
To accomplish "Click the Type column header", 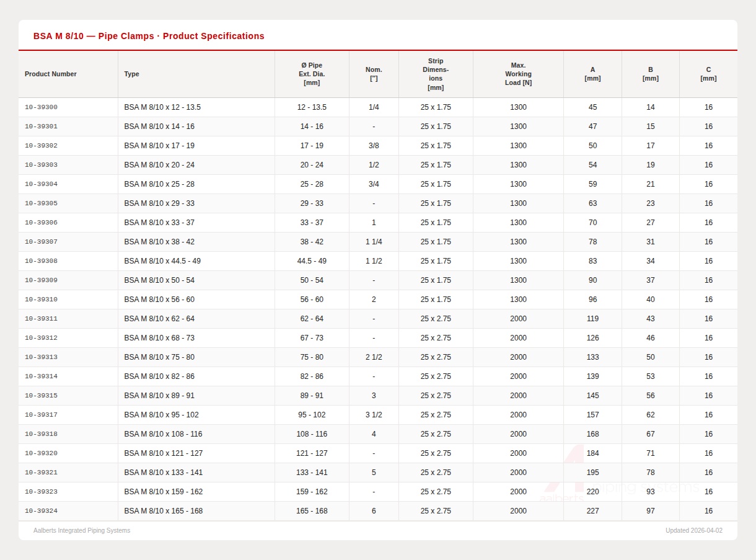I will pyautogui.click(x=131, y=74).
